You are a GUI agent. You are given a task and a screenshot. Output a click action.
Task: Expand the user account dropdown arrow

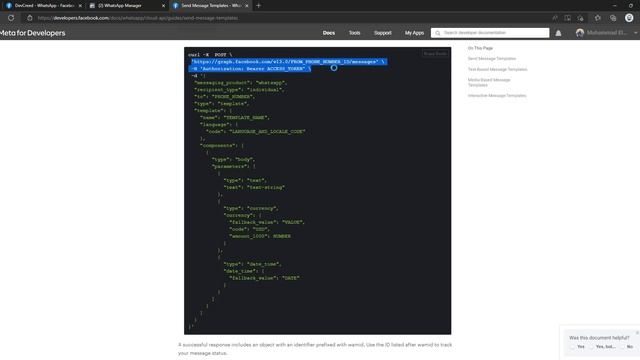pos(636,33)
